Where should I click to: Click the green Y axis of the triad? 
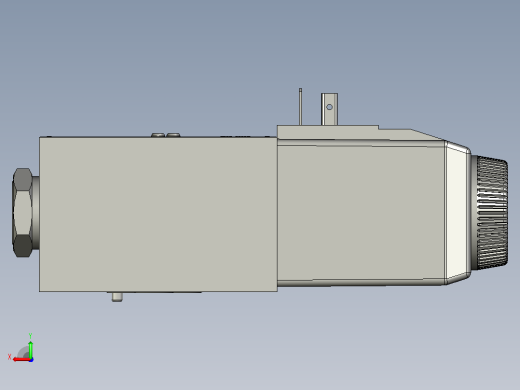[31, 349]
